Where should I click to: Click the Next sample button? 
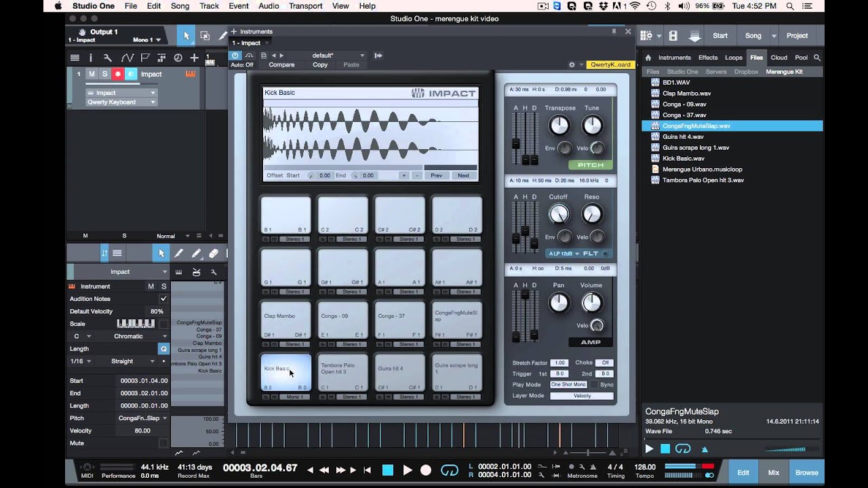click(463, 176)
